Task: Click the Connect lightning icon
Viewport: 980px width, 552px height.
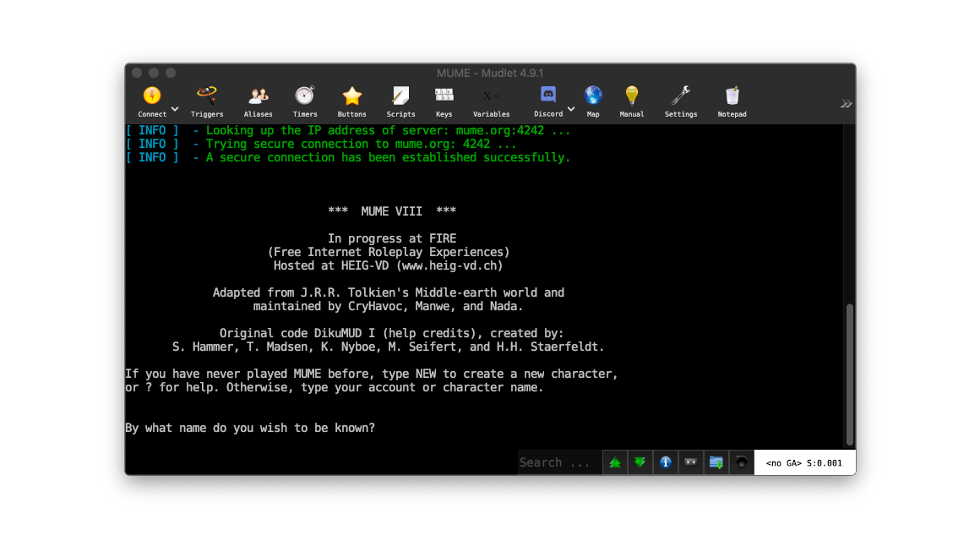Action: click(x=152, y=96)
